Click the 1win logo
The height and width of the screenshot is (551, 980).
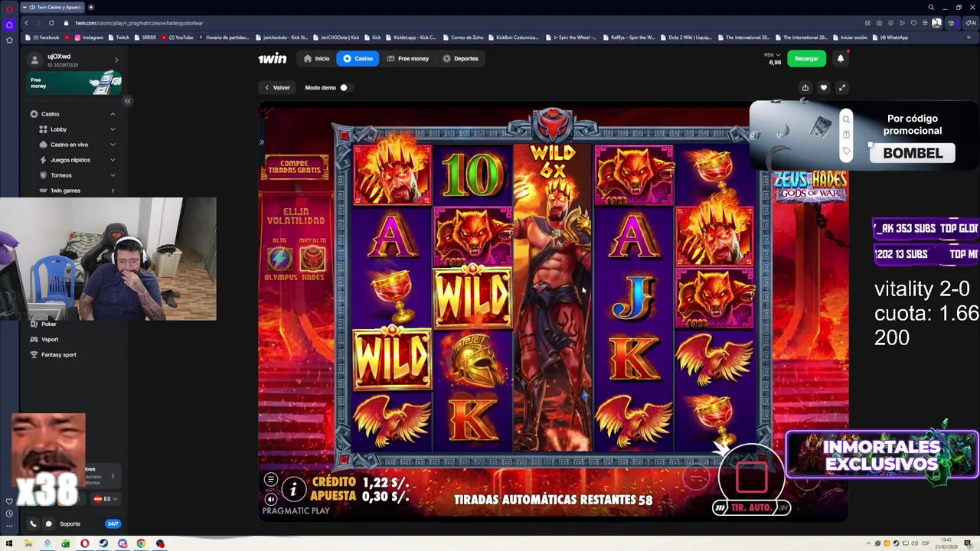point(272,58)
